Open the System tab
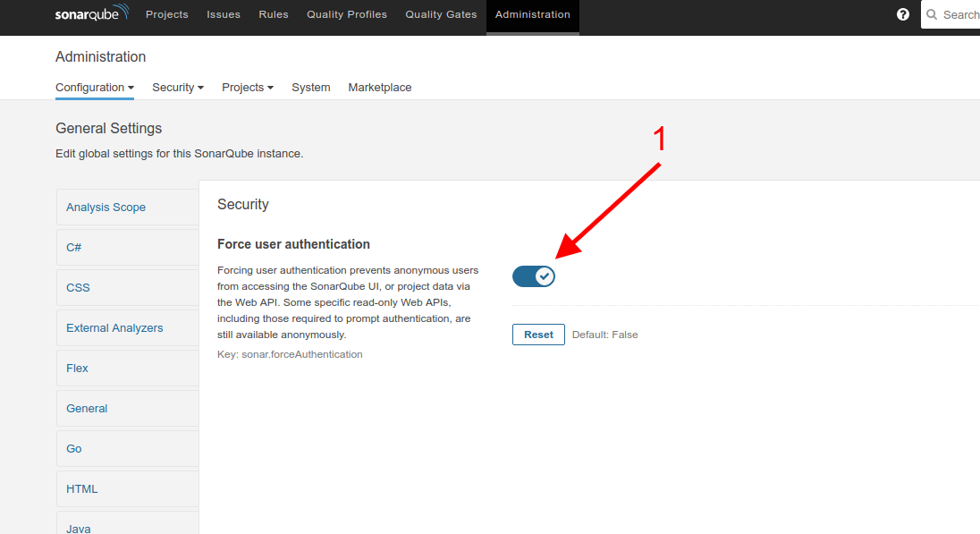This screenshot has height=534, width=980. (310, 88)
